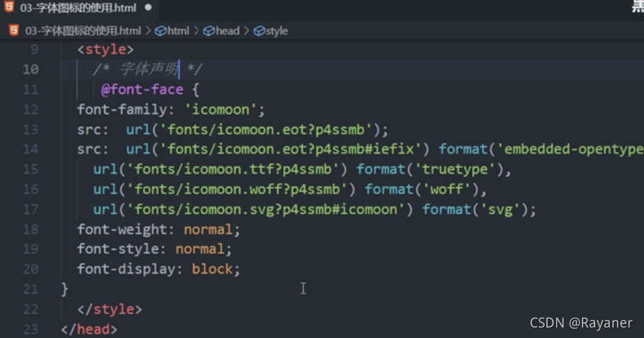The image size is (644, 338).
Task: Click the unsaved dot on the tab
Action: (x=148, y=8)
